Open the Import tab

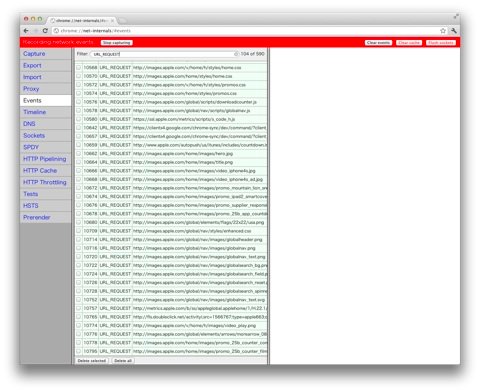pyautogui.click(x=45, y=77)
